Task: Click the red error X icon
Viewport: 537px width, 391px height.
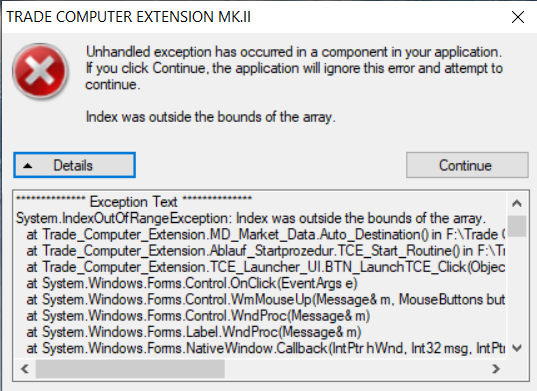Action: pos(40,71)
